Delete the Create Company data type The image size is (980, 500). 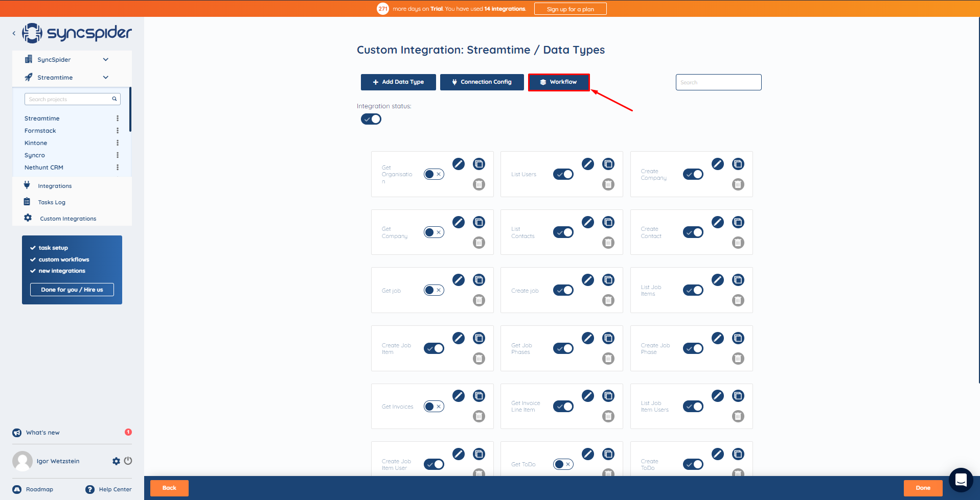(x=738, y=184)
